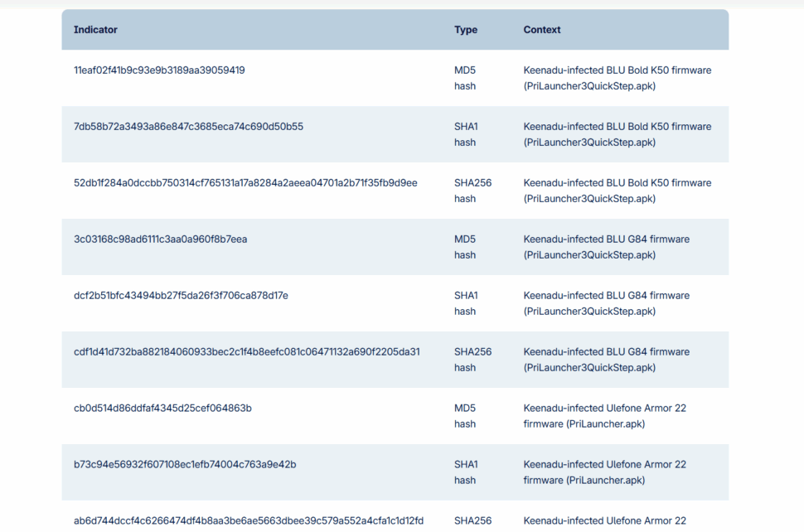Click the Type column header
This screenshot has height=532, width=804.
click(x=466, y=29)
